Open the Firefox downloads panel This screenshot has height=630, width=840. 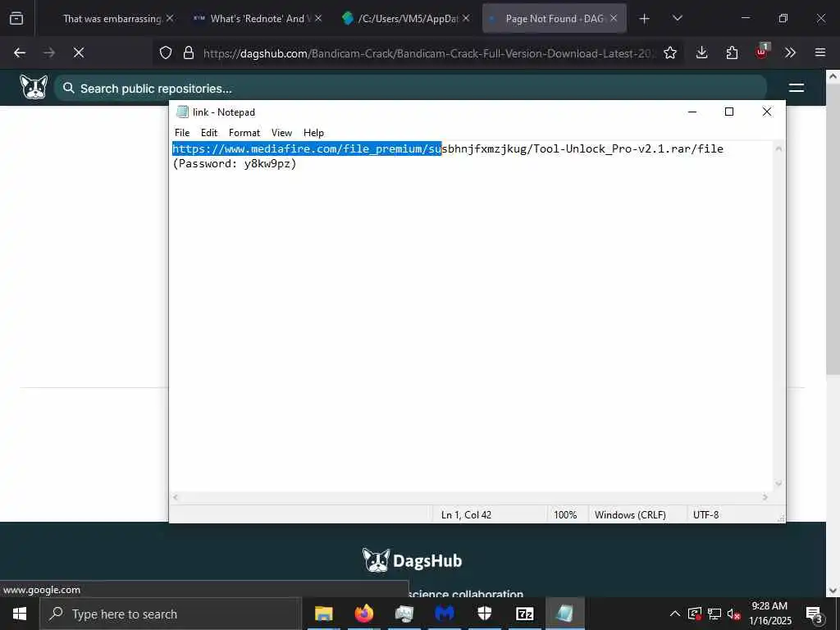[x=702, y=52]
